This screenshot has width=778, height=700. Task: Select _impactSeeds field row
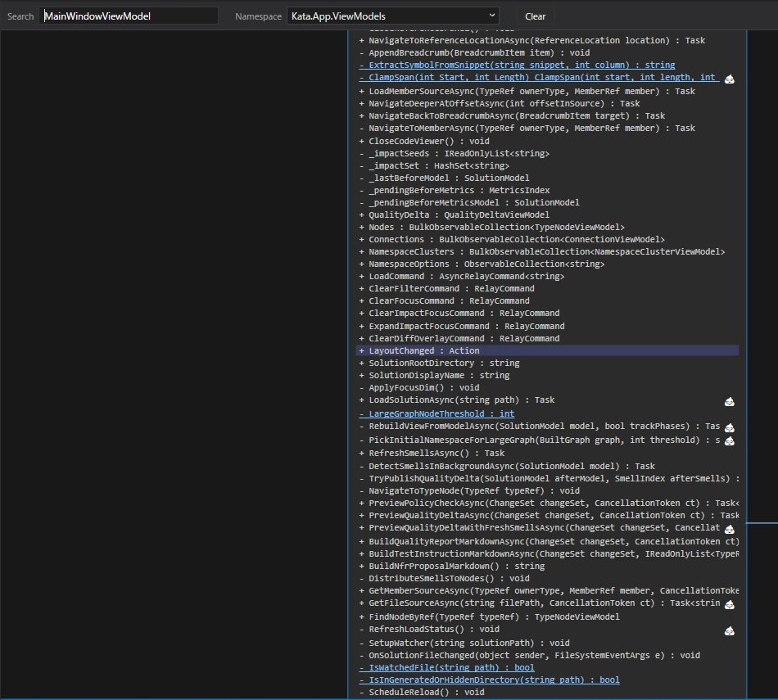click(454, 154)
